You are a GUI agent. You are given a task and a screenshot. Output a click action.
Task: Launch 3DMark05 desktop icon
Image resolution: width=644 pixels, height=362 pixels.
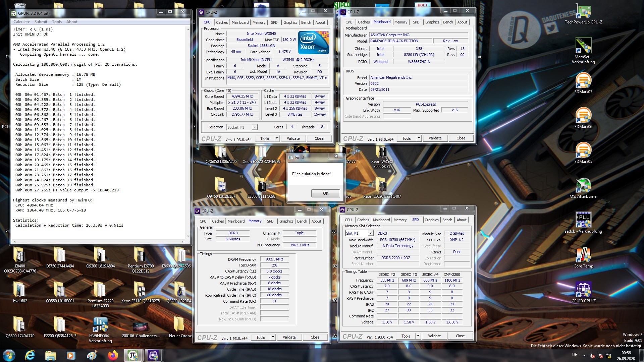point(583,153)
